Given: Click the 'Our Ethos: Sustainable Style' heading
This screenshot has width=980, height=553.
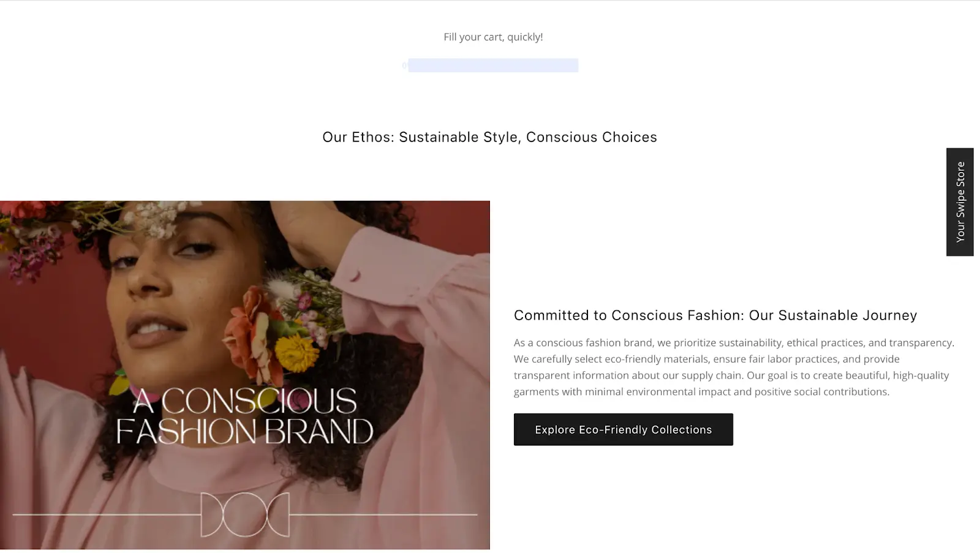Looking at the screenshot, I should point(489,137).
